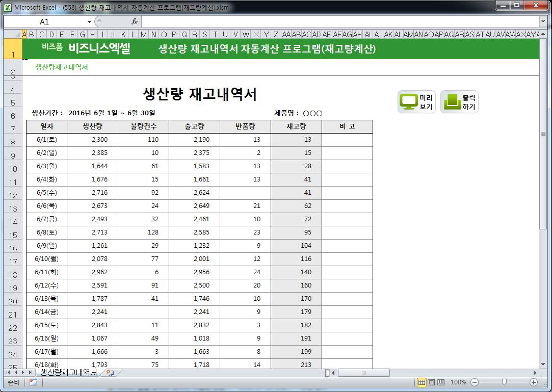Click the horizontal scrollbar thumb
Image resolution: width=552 pixels, height=392 pixels.
click(x=363, y=373)
